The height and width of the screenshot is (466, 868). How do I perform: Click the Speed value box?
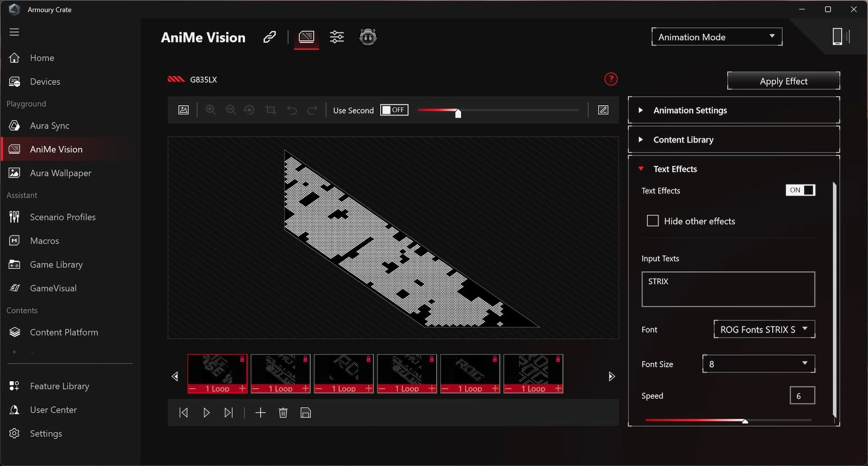point(802,395)
